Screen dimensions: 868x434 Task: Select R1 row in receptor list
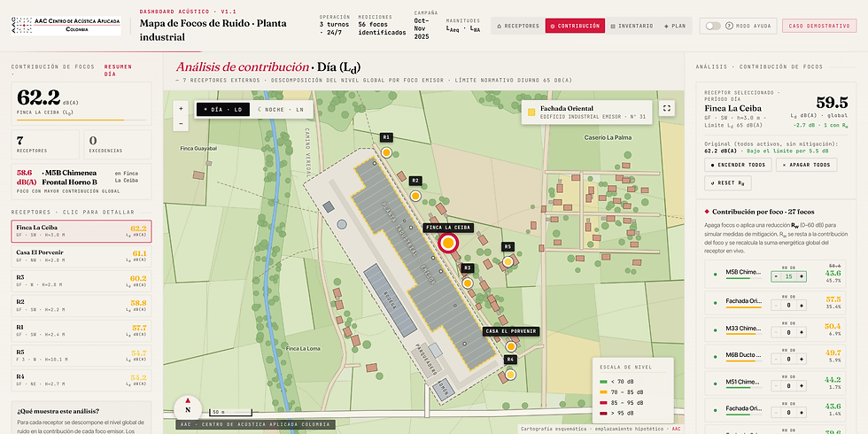point(81,331)
